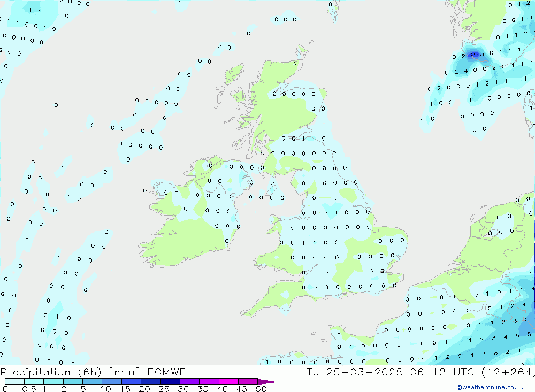Click the 'Tu 25-03-2025 06..12 UTC' timestamp

coord(392,372)
